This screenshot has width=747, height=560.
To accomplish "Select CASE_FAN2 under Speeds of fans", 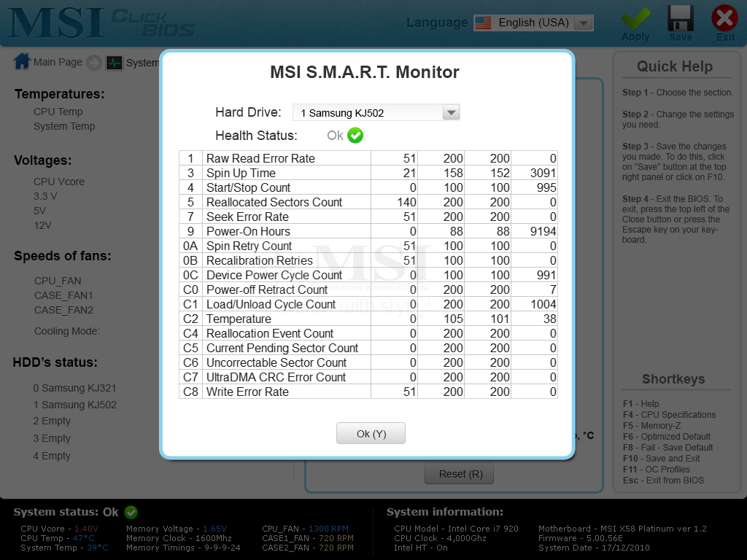I will [64, 310].
